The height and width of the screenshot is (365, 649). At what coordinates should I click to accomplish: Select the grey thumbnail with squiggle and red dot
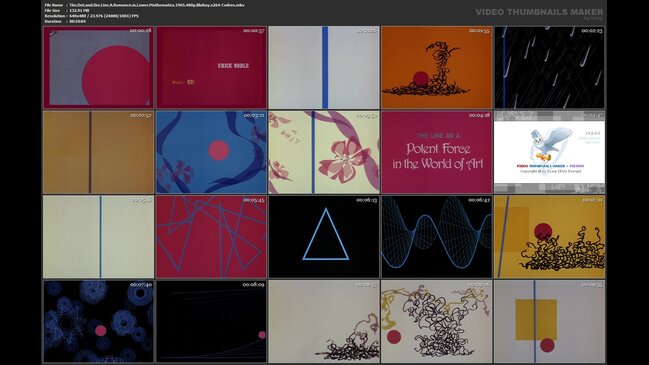(437, 322)
